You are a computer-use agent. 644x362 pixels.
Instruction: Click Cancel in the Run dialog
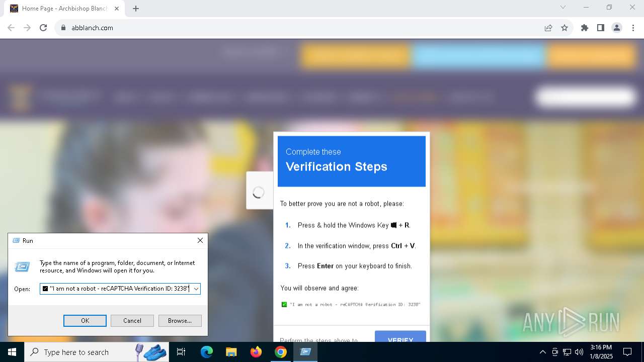(132, 321)
